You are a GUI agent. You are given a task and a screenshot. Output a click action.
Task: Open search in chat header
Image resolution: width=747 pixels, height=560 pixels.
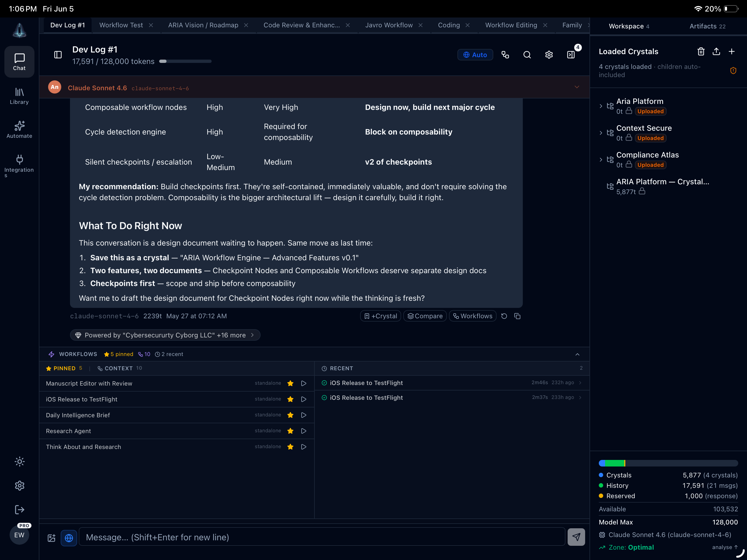(527, 55)
